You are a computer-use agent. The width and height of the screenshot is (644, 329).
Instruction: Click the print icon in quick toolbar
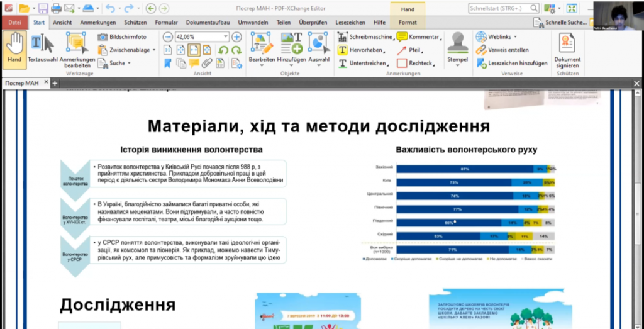point(56,8)
